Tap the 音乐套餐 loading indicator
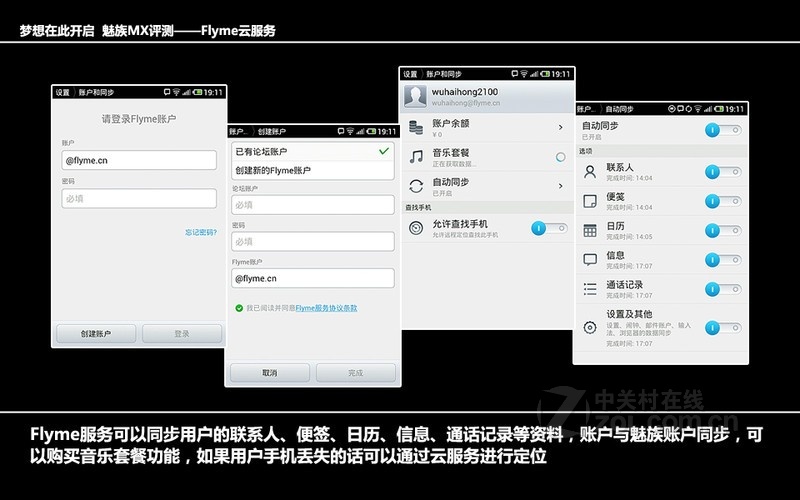Image resolution: width=800 pixels, height=500 pixels. 560,157
